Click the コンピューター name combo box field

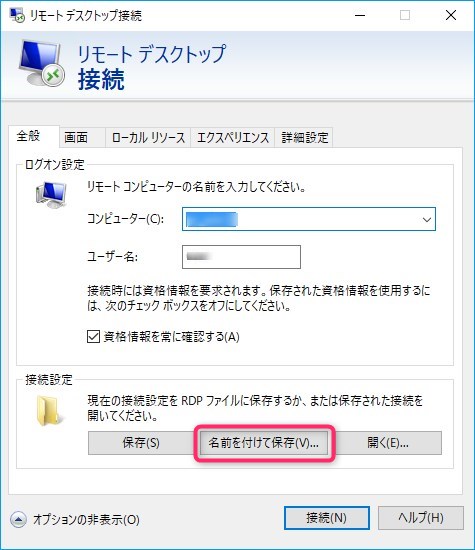[309, 219]
